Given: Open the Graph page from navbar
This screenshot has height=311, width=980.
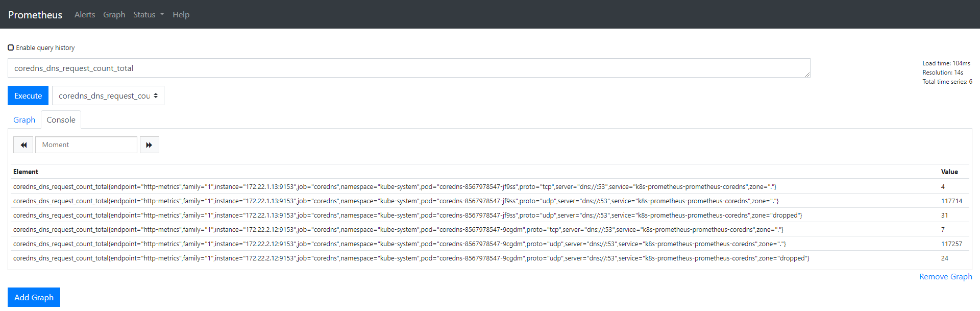Looking at the screenshot, I should click(x=114, y=15).
